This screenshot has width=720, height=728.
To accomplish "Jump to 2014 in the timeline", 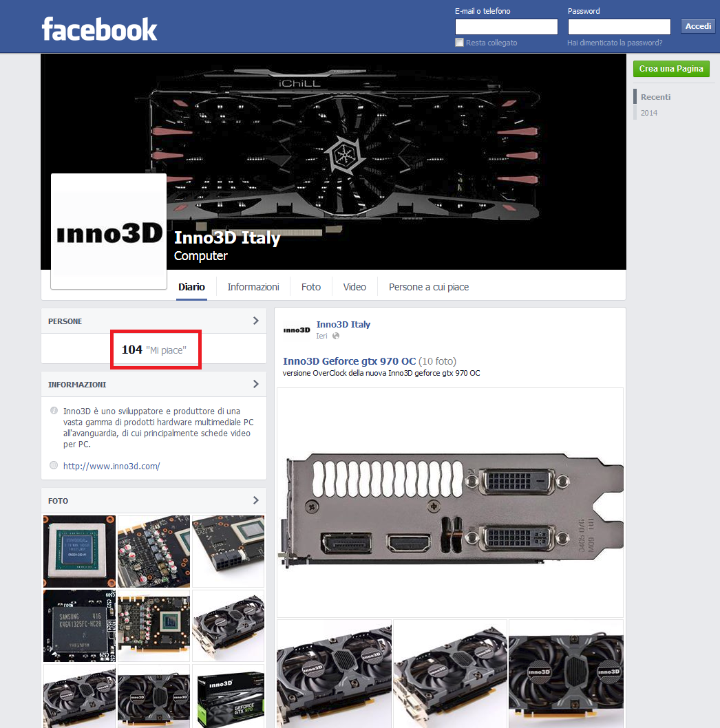I will point(649,113).
